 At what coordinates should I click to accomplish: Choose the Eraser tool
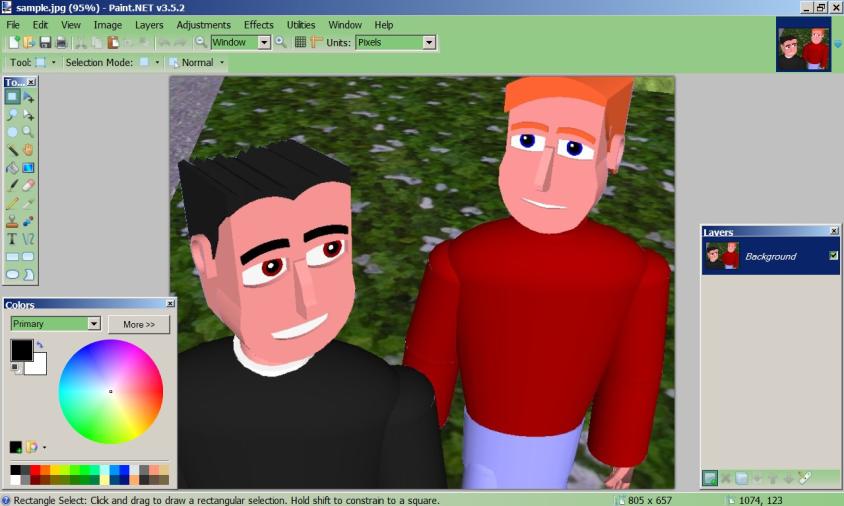click(28, 185)
